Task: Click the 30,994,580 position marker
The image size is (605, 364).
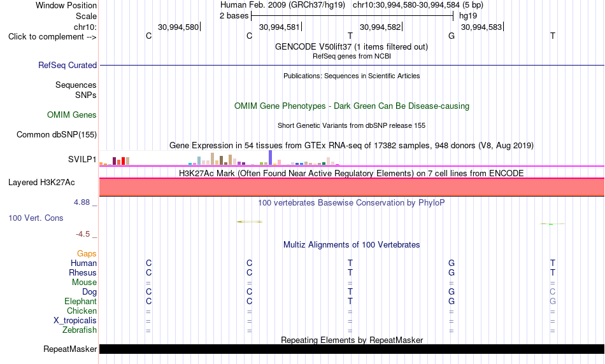Action: point(179,27)
